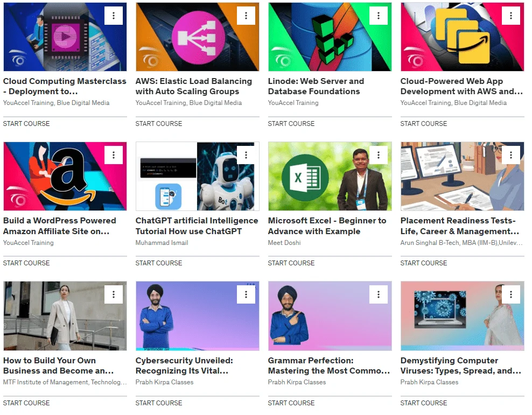Image resolution: width=532 pixels, height=415 pixels.
Task: Click Cloud Computing Masterclass course thumbnail
Action: click(65, 37)
